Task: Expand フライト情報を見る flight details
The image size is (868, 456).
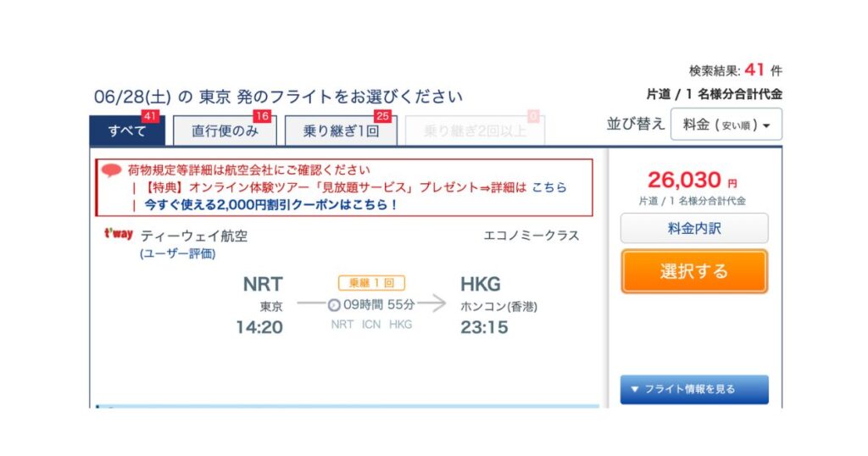Action: [x=694, y=389]
